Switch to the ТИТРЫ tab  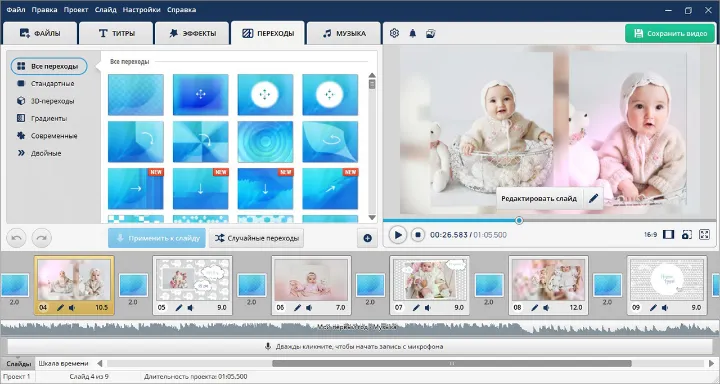coord(116,33)
